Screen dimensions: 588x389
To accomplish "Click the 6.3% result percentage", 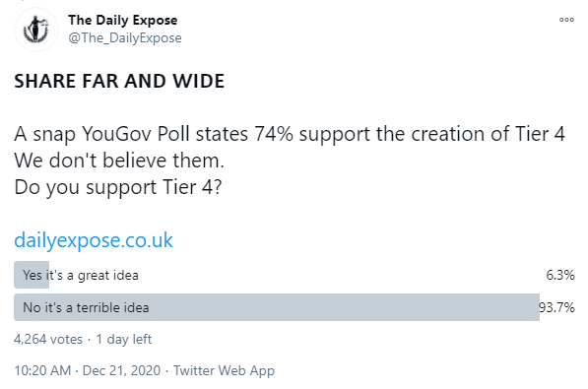I will click(x=560, y=275).
